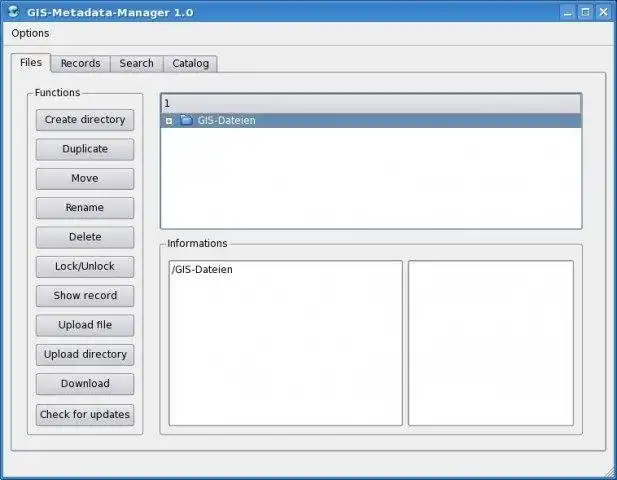Image resolution: width=617 pixels, height=480 pixels.
Task: Click the empty right Informations panel
Action: (491, 343)
